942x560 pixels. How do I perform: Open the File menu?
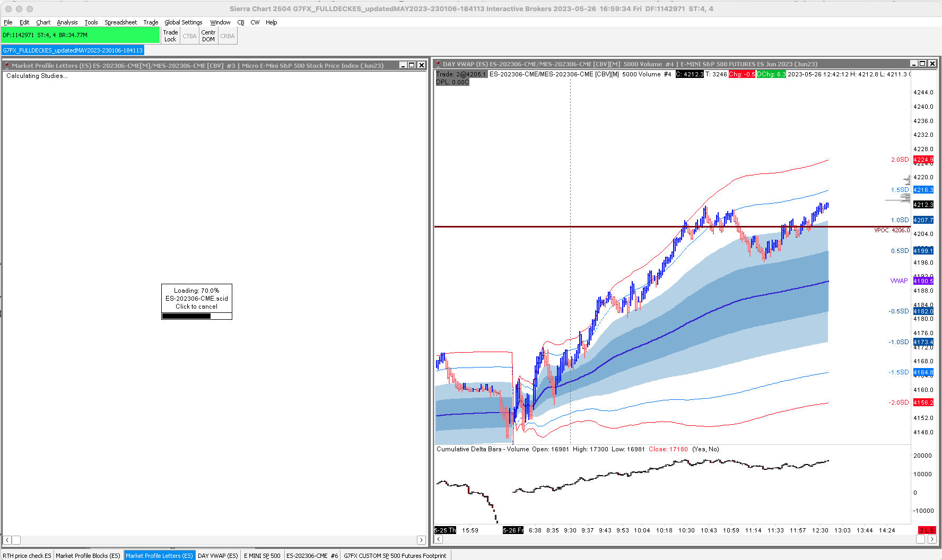point(8,22)
